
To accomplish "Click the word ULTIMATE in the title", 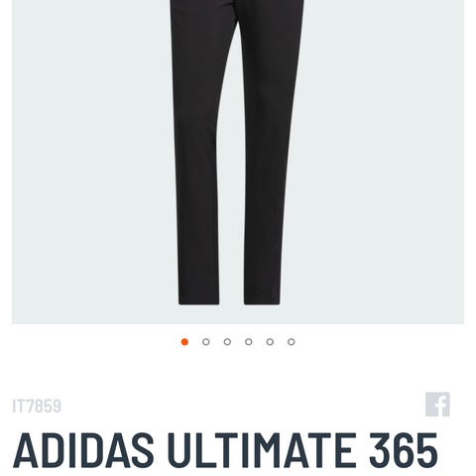I will point(262,450).
